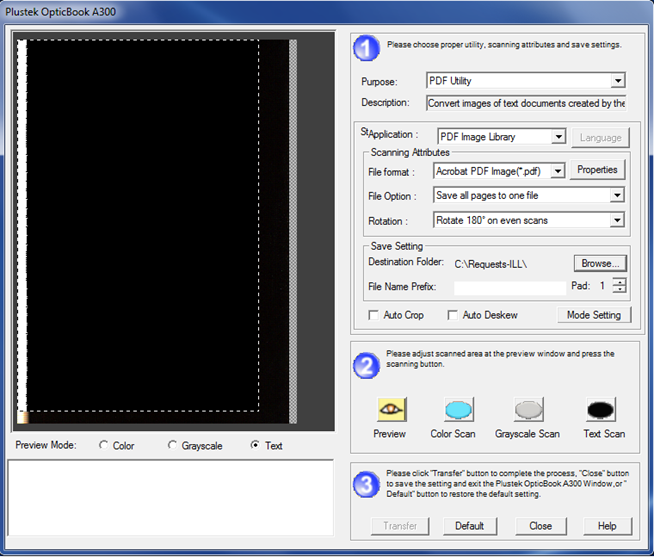The width and height of the screenshot is (654, 557).
Task: Click the empty message box below Preview Mode
Action: 171,498
